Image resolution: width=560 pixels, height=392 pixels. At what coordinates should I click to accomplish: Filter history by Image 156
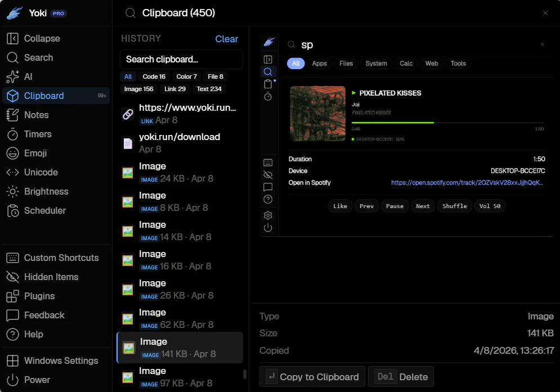click(138, 89)
